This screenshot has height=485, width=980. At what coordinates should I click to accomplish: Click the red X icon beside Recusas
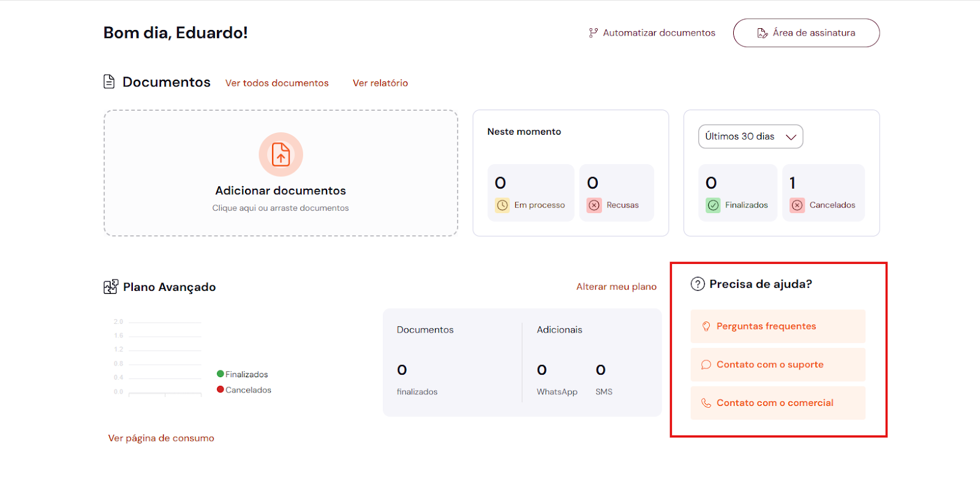594,205
